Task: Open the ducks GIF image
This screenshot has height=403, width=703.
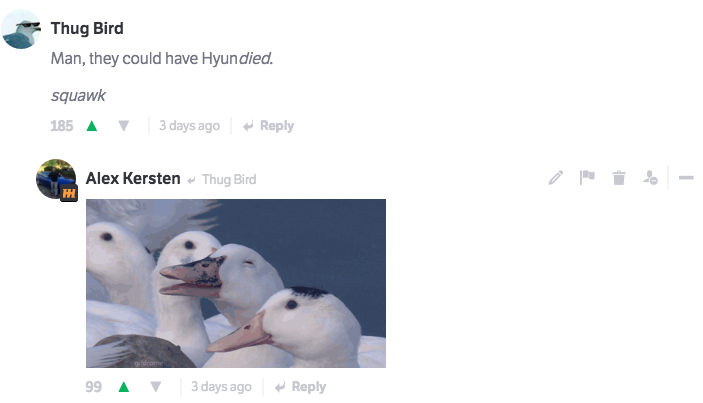Action: coord(236,283)
